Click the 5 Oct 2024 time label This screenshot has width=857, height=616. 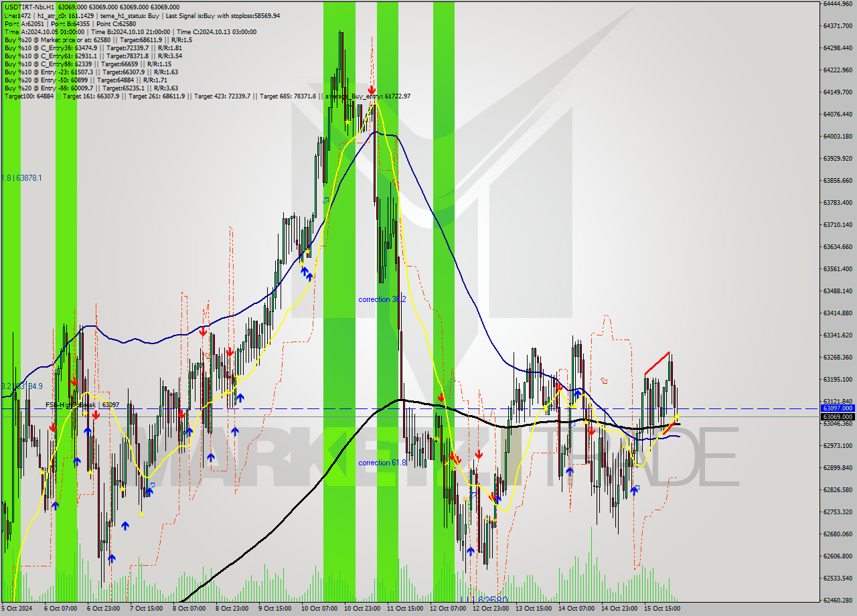coord(16,609)
